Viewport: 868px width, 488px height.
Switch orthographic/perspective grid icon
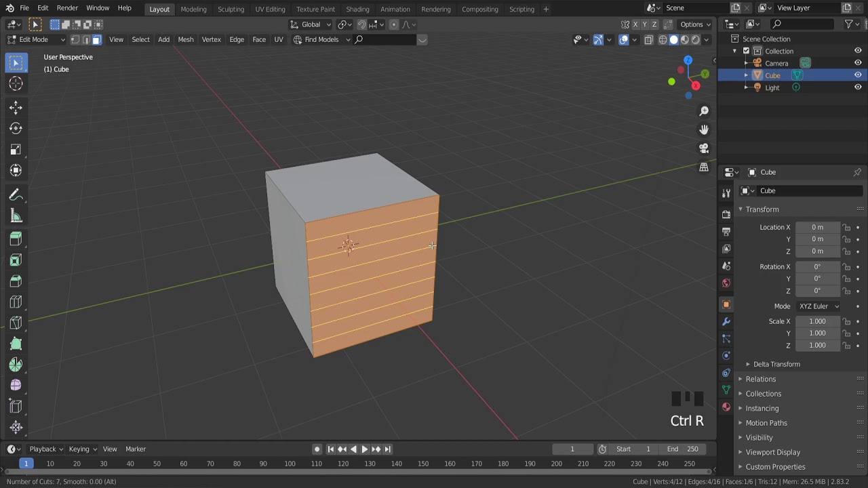(x=704, y=167)
